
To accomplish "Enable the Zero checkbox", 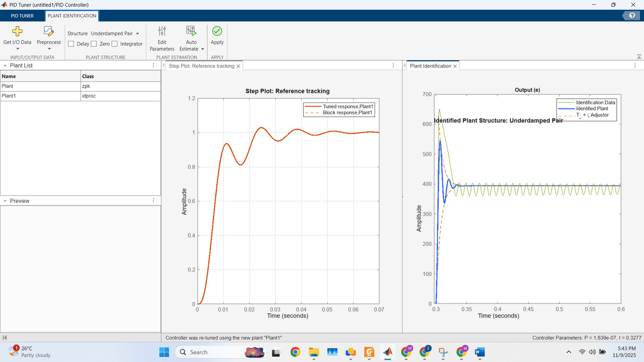I will (x=94, y=44).
